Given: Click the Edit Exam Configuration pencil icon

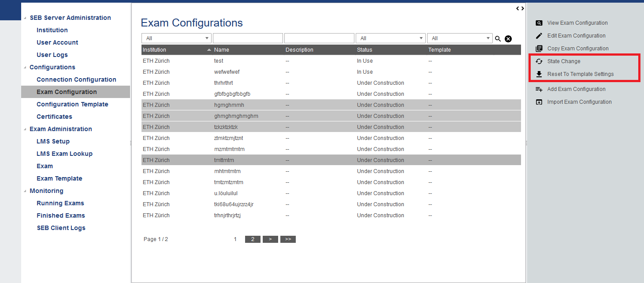Looking at the screenshot, I should (539, 36).
